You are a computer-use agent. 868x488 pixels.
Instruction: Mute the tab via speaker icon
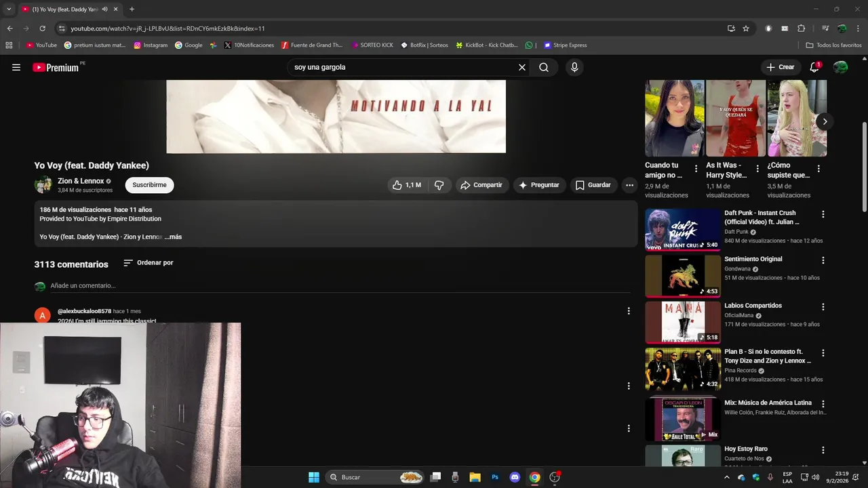pos(104,9)
